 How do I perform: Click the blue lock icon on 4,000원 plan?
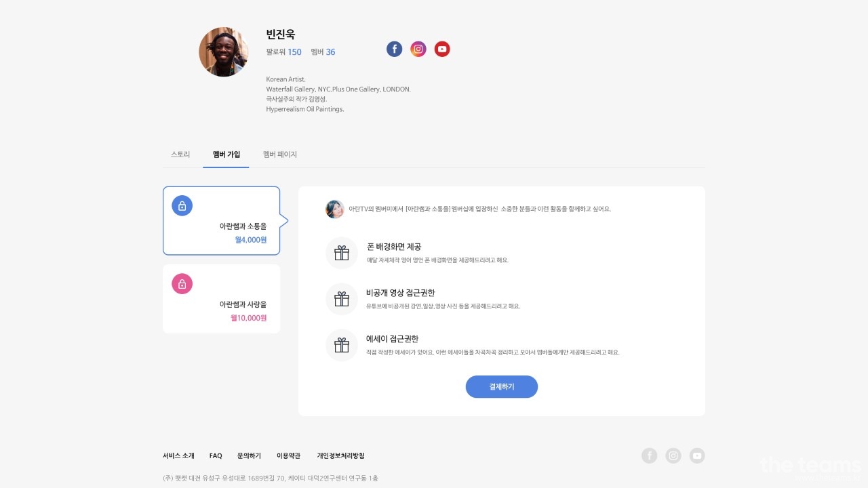pyautogui.click(x=182, y=205)
